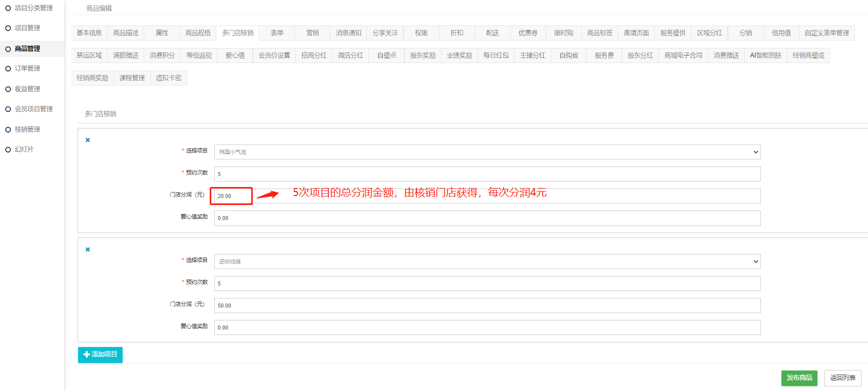
Task: Open the 限时购 tab
Action: tap(563, 33)
